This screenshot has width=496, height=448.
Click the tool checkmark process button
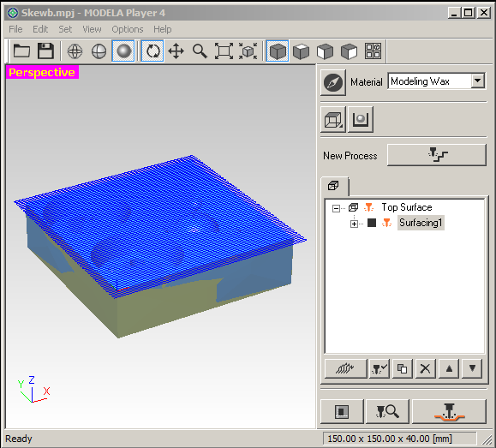pos(379,368)
